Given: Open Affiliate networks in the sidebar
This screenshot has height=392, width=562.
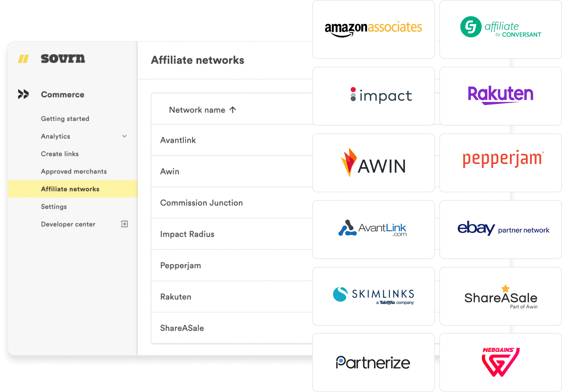Looking at the screenshot, I should tap(70, 189).
